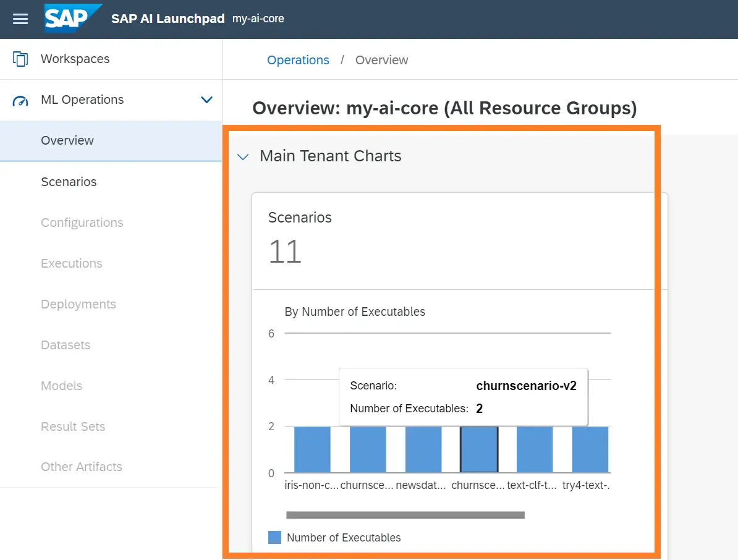Open Other Artifacts in the sidebar

click(x=111, y=467)
